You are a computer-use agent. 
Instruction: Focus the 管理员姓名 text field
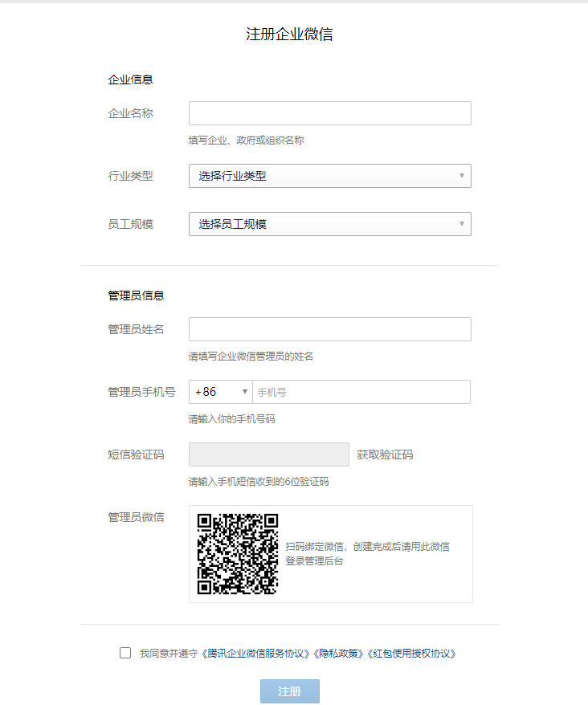[330, 329]
